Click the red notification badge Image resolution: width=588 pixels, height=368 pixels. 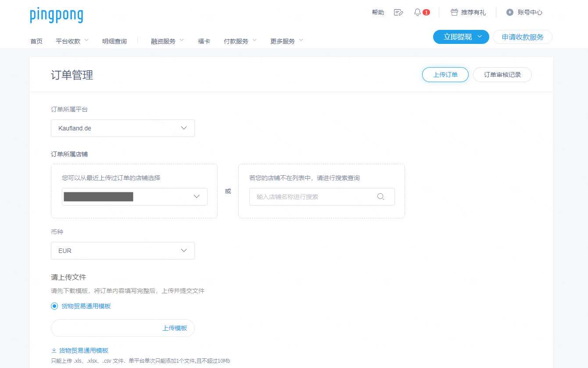pyautogui.click(x=426, y=12)
